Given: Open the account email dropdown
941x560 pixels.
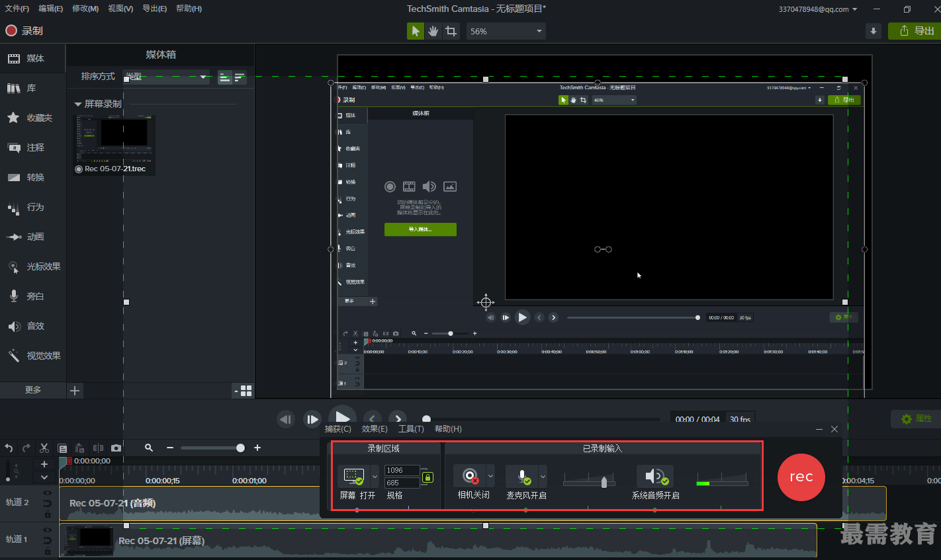Looking at the screenshot, I should click(818, 9).
